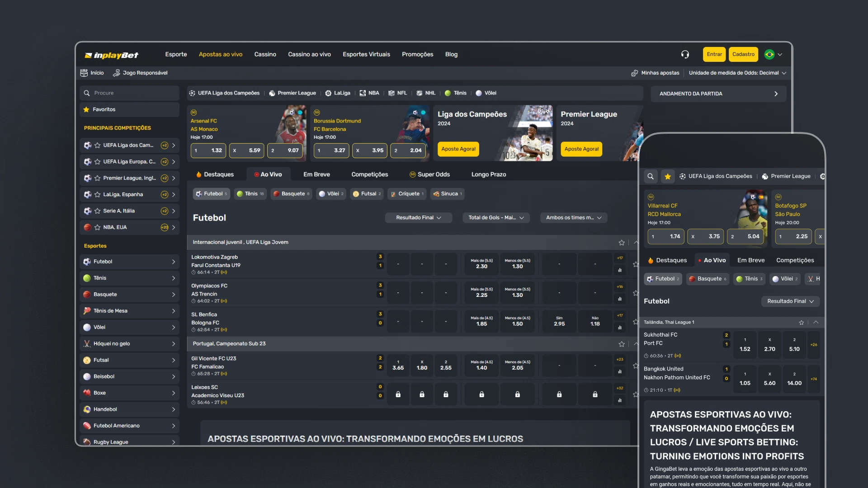Filter by Sinuca chip
868x488 pixels.
[x=447, y=194]
